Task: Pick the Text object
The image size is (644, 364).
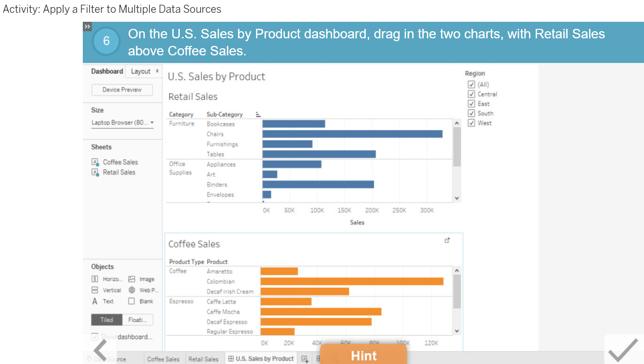Action: click(x=103, y=301)
